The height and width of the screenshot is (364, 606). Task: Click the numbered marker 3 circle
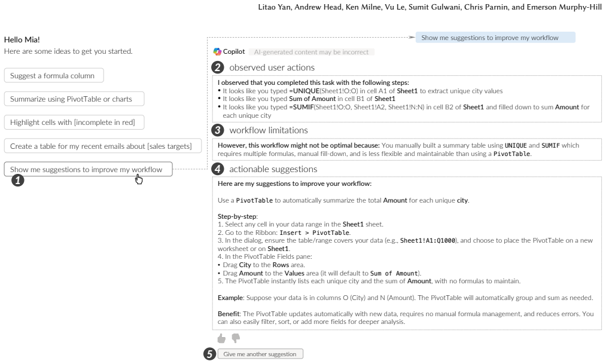point(218,130)
